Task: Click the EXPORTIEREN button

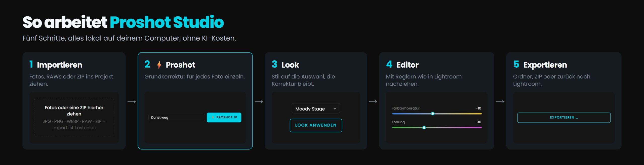Action: [564, 118]
